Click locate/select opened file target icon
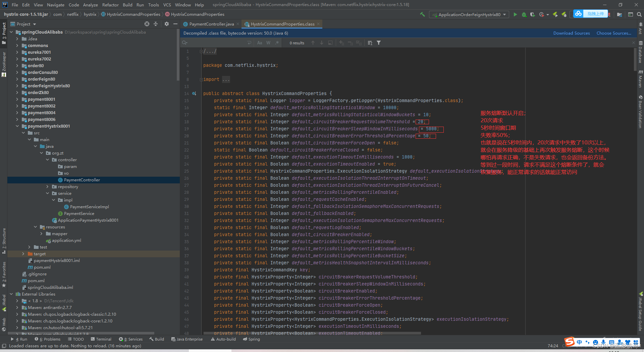This screenshot has width=644, height=352. [x=147, y=24]
